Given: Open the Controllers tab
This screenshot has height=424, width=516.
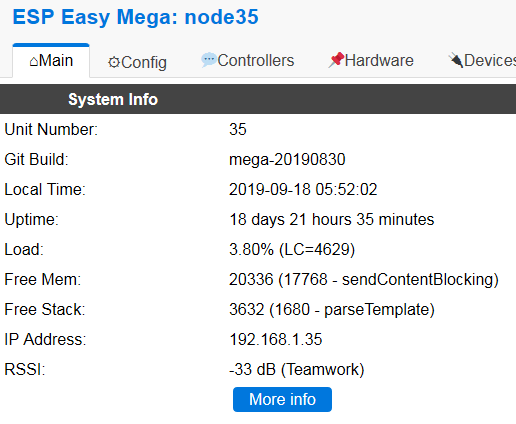Looking at the screenshot, I should [x=248, y=61].
